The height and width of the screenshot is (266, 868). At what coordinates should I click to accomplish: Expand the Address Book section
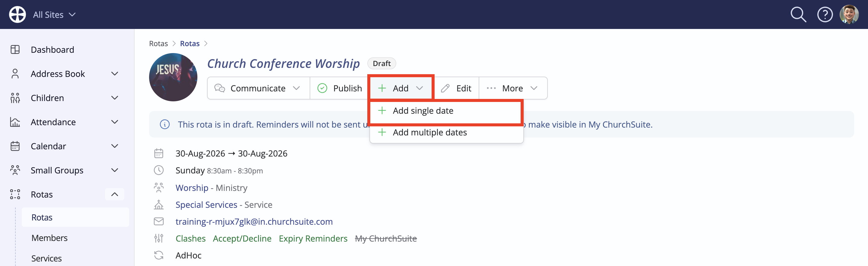click(x=115, y=74)
